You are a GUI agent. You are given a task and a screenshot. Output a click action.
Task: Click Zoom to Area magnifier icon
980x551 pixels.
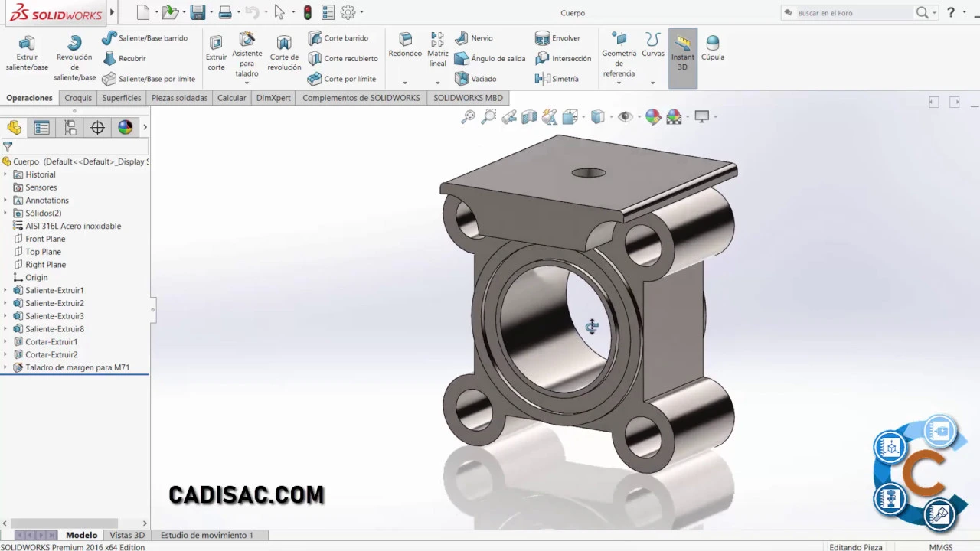(x=488, y=117)
